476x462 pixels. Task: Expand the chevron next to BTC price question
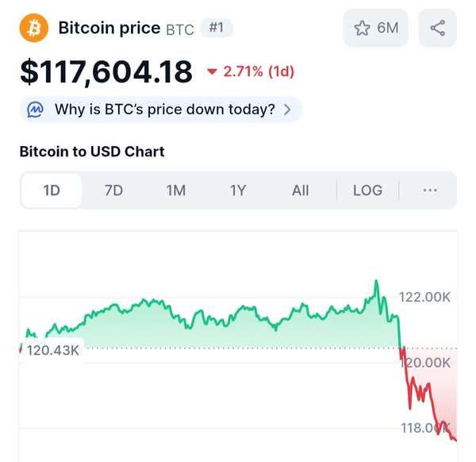tap(287, 110)
